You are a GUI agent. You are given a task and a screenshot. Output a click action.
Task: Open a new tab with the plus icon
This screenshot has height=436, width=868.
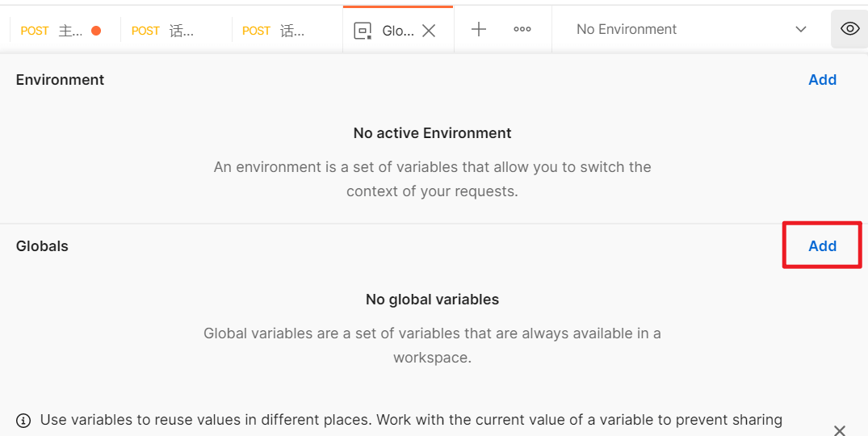(479, 29)
